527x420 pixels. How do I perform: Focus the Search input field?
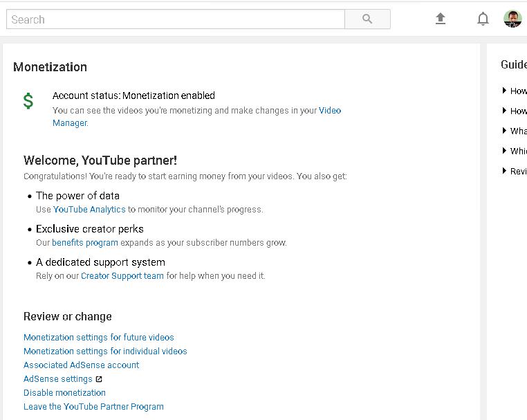pyautogui.click(x=176, y=19)
